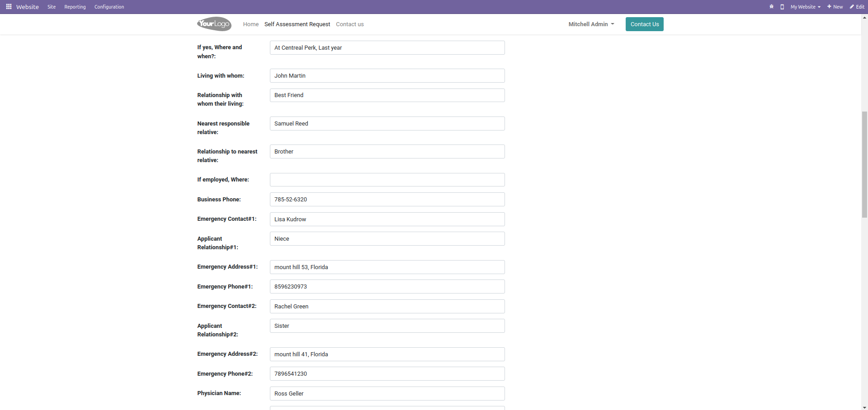Click the 'If yes, Where and when' field

(387, 48)
